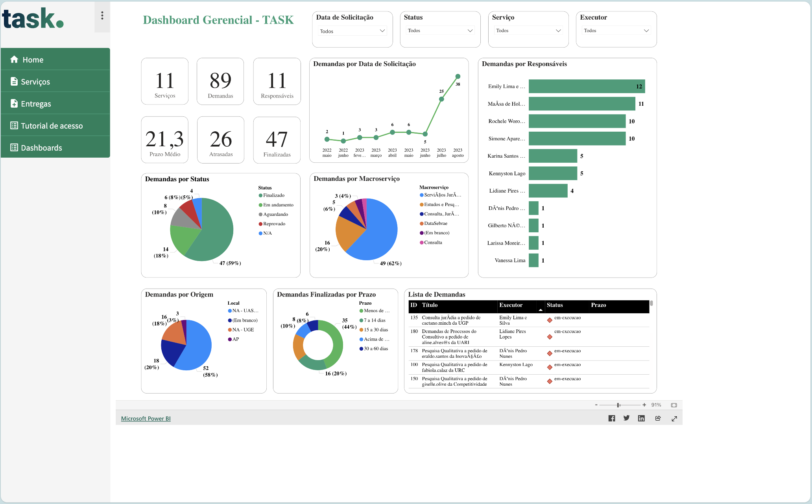
Task: Go to Home menu item
Action: pos(55,59)
